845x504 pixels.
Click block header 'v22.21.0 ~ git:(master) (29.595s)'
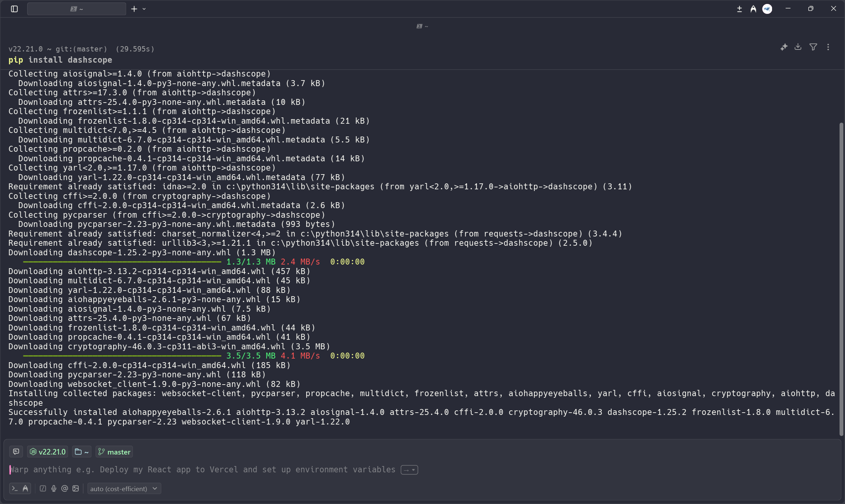click(x=82, y=49)
